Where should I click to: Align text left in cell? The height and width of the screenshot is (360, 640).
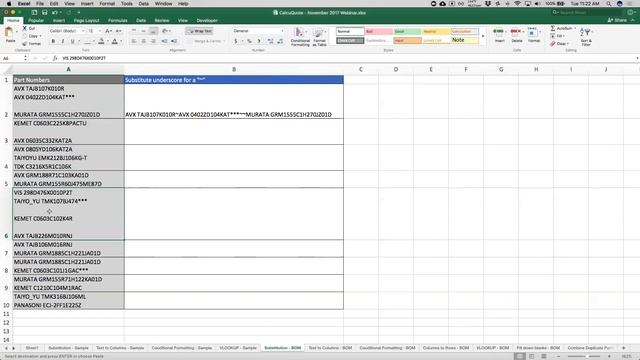(x=134, y=41)
